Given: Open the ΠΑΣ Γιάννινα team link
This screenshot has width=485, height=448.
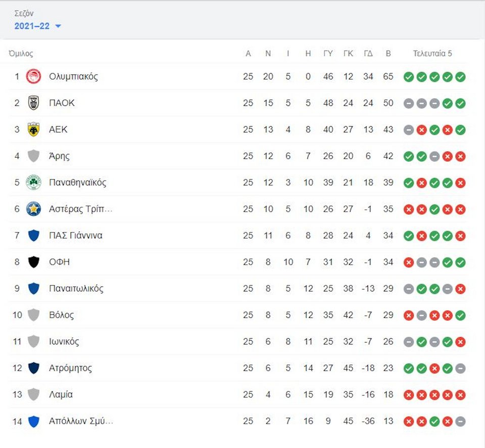Looking at the screenshot, I should (75, 236).
